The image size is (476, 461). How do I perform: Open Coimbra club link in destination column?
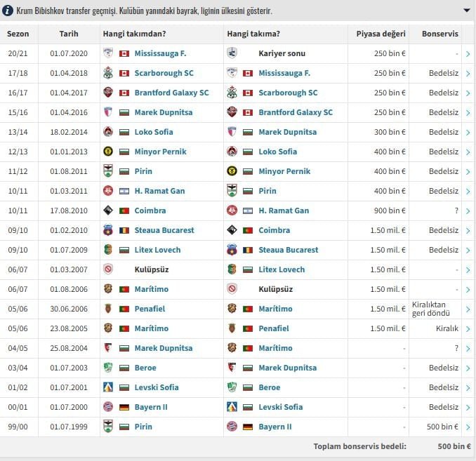(274, 230)
